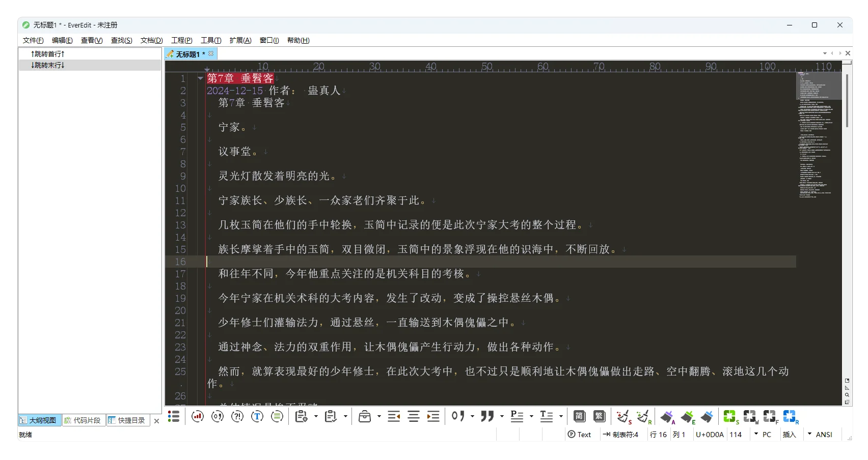This screenshot has height=460, width=868.
Task: Open the 帮助(H) menu
Action: tap(299, 40)
